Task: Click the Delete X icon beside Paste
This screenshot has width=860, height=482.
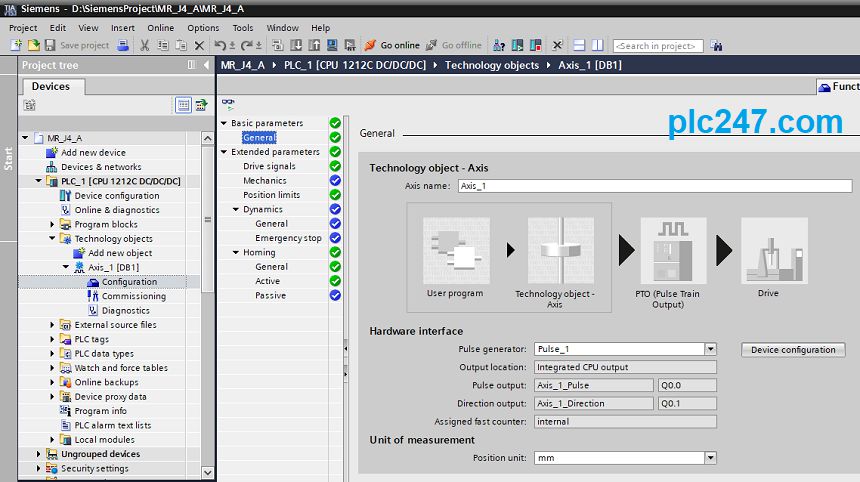Action: click(199, 46)
